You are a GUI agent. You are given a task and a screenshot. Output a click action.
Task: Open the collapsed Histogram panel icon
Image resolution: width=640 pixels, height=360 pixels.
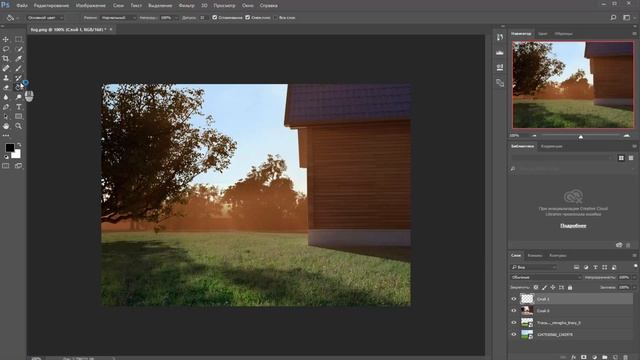point(500,52)
